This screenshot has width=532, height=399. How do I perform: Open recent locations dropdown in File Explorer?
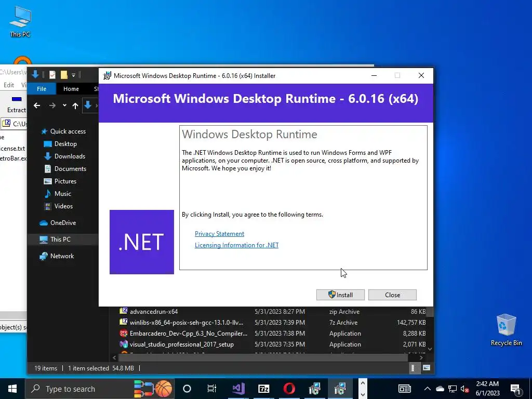[64, 105]
